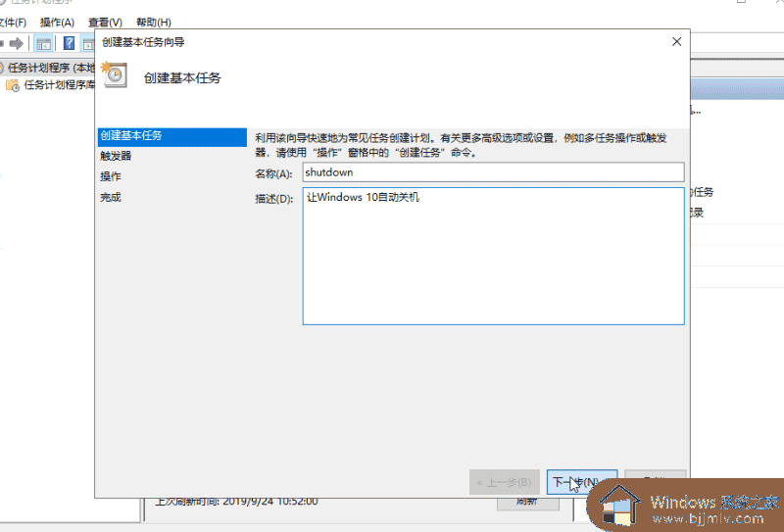Viewport: 784px width, 532px height.
Task: Close the 创建基本任务向导 dialog
Action: 676,42
